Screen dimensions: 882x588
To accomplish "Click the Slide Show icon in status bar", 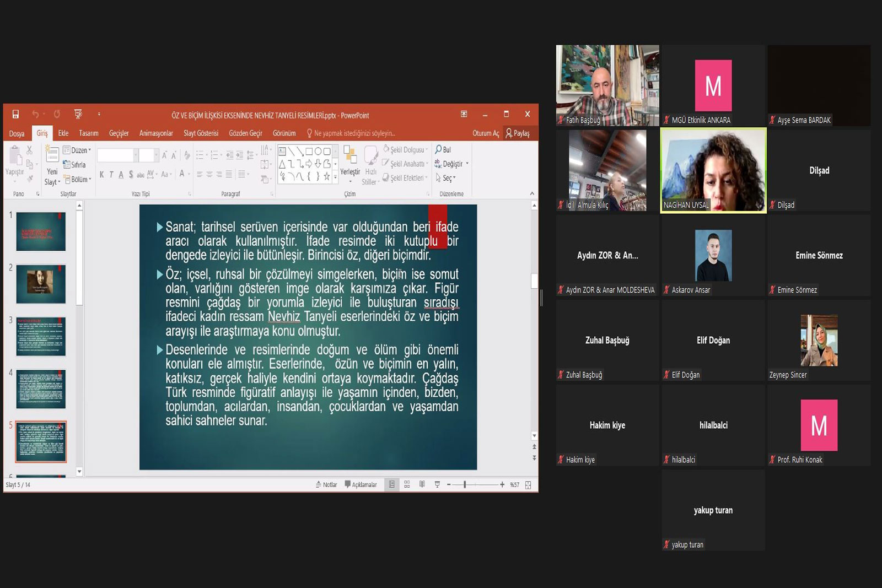I will tap(437, 484).
